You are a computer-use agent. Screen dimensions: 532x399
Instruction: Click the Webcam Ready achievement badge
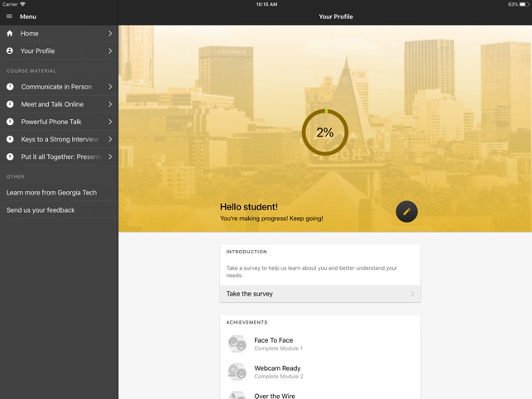click(237, 372)
